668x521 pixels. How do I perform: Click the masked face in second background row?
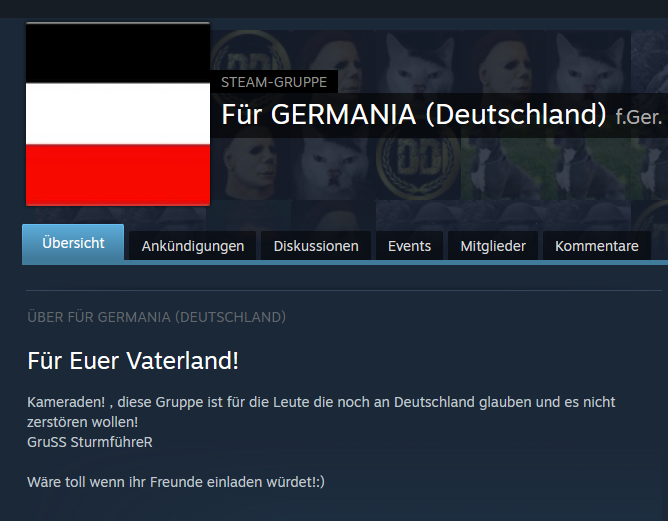[x=250, y=164]
